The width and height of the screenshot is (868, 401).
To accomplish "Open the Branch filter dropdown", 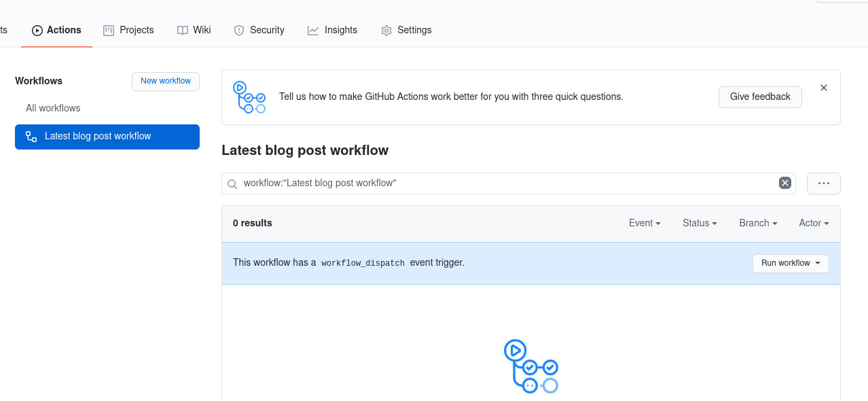I will tap(757, 223).
